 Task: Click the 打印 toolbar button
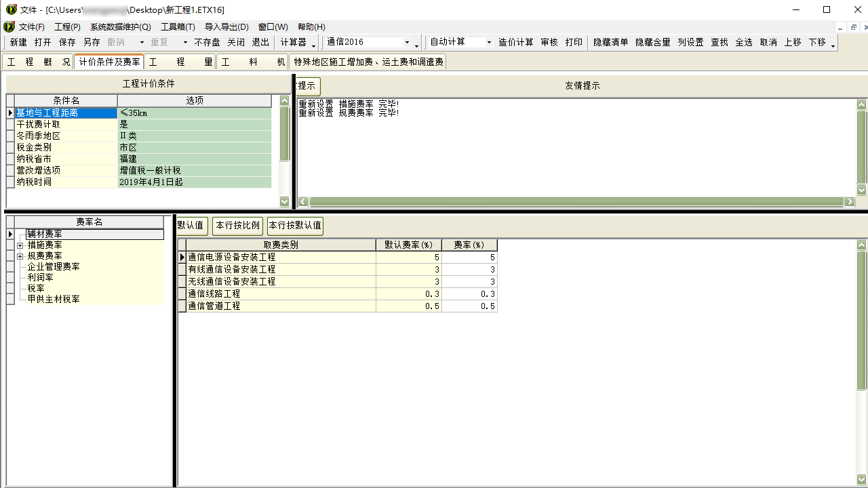[x=574, y=42]
